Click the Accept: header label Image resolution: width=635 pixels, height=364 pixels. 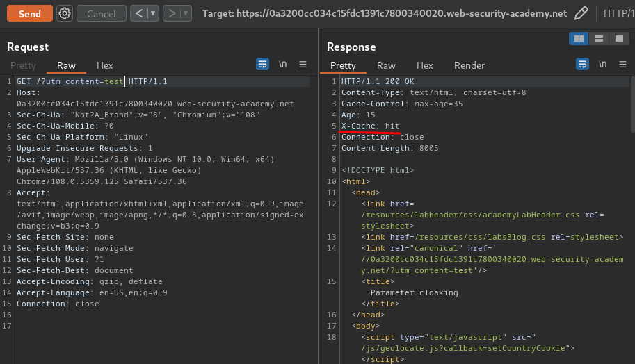(33, 192)
